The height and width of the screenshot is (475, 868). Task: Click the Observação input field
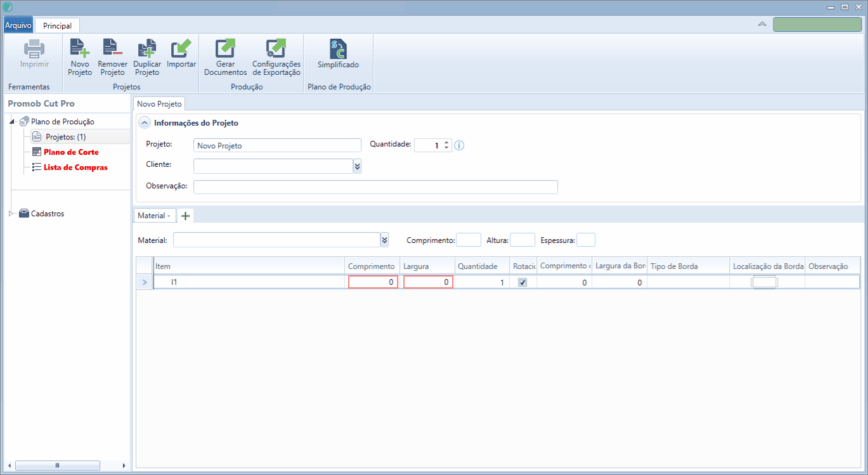click(x=375, y=186)
